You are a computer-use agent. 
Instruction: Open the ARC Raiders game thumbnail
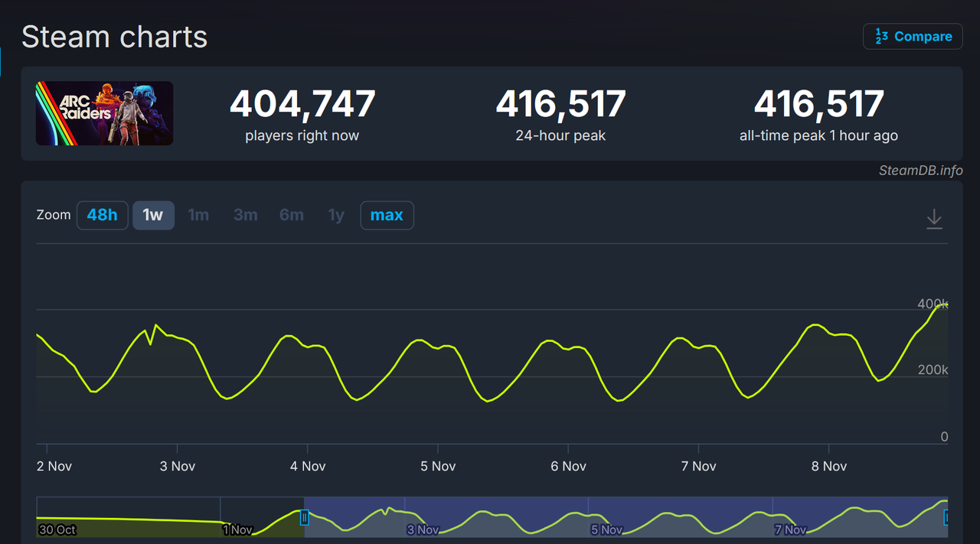(104, 113)
